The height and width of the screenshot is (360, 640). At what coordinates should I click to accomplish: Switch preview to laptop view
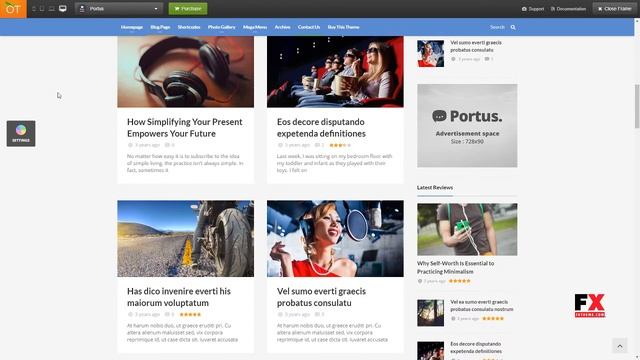51,9
